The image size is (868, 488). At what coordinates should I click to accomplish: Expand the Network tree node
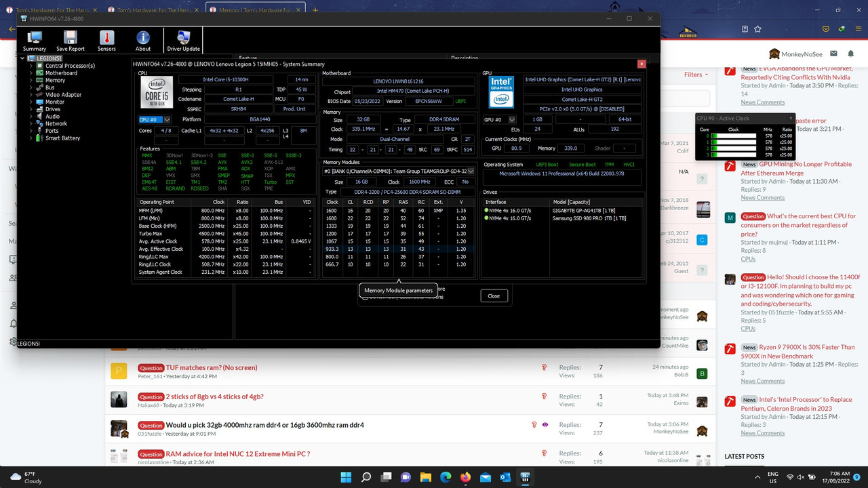31,123
